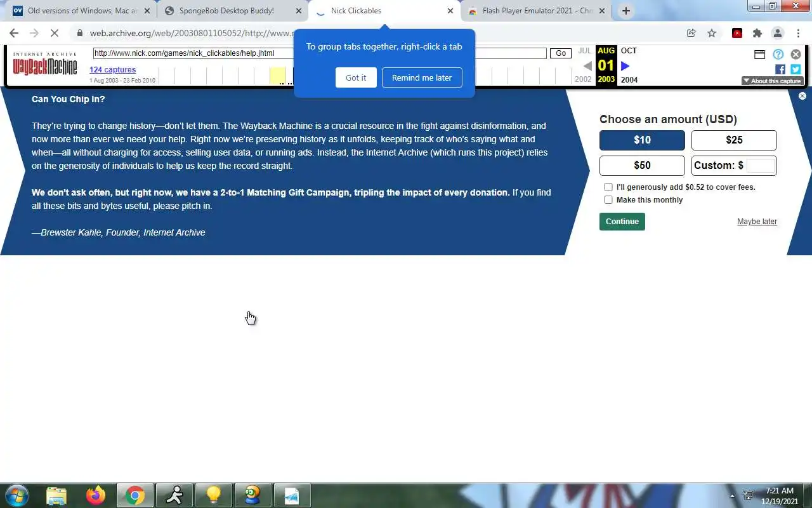Close the Wayback toolbar with X icon
This screenshot has height=508, width=812.
pos(796,55)
